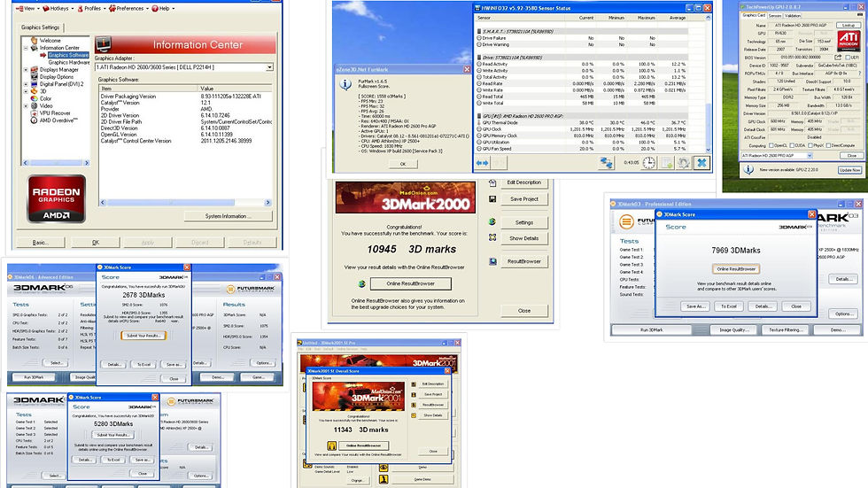Click Submit Your Results in 3DMark06 score dialog
The height and width of the screenshot is (488, 868).
[143, 336]
